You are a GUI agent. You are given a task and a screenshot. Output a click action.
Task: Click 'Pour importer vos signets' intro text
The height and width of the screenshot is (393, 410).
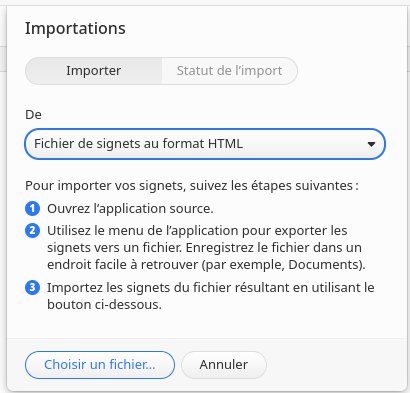click(x=192, y=186)
